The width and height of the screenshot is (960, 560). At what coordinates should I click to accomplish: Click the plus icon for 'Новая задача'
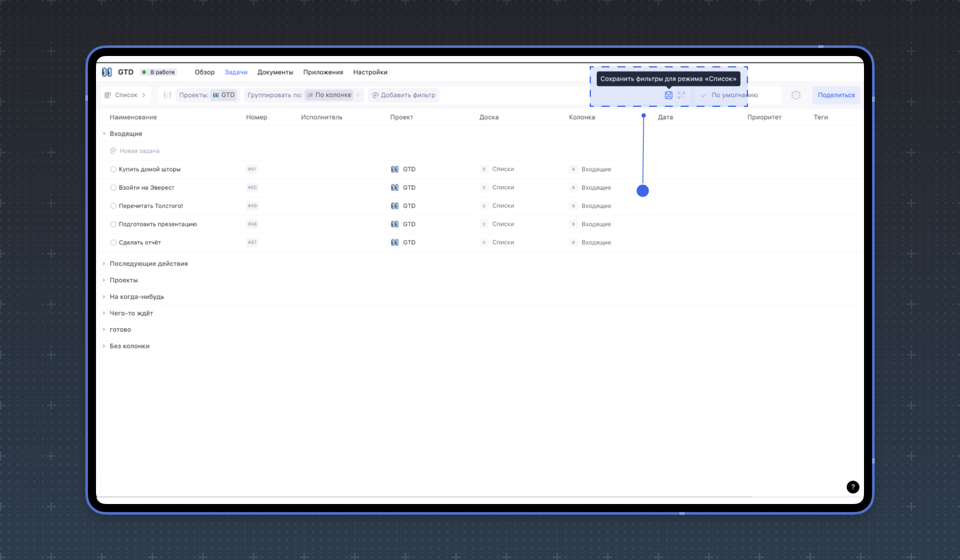[x=113, y=151]
